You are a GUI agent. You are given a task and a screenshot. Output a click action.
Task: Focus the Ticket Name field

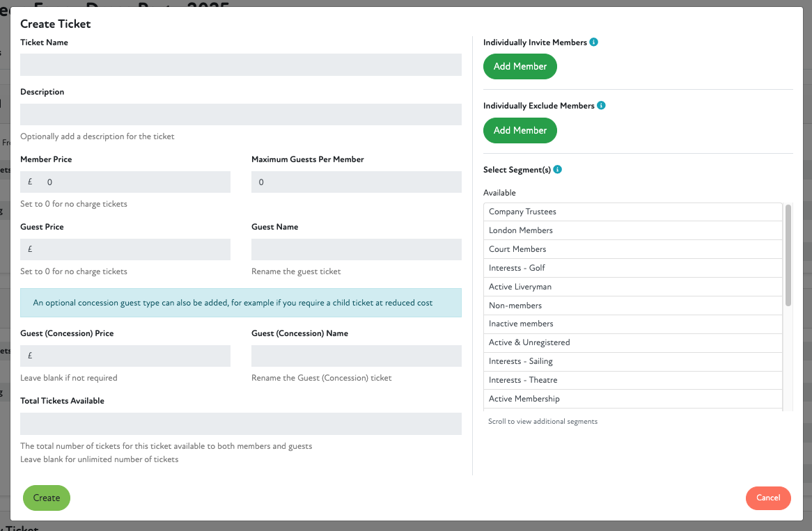(240, 65)
